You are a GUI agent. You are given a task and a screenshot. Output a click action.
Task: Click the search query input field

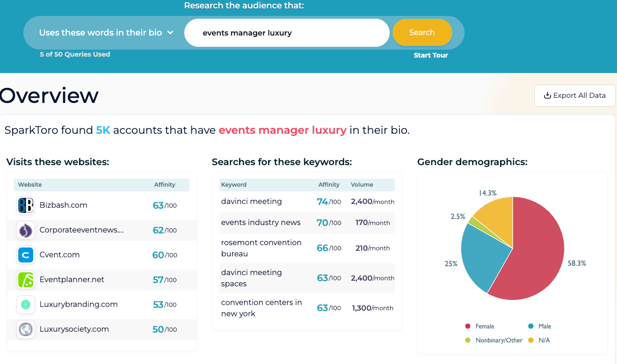coord(287,33)
